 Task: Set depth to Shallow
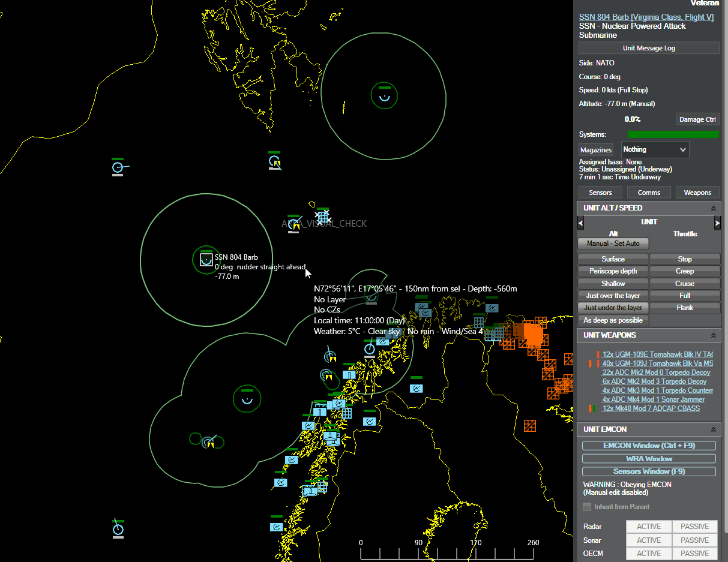click(x=613, y=284)
